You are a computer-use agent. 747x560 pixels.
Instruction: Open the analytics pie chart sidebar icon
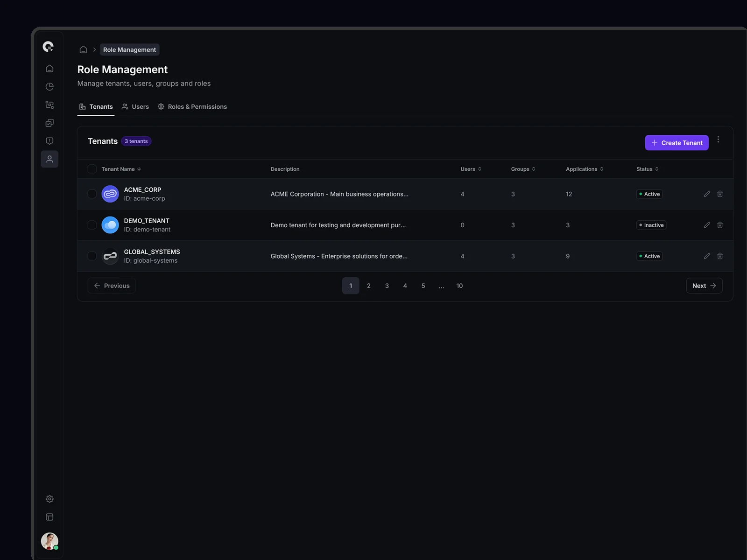tap(49, 87)
